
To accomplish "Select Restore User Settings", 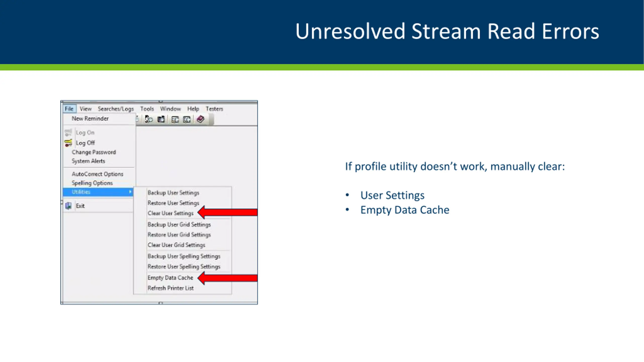I will (173, 203).
